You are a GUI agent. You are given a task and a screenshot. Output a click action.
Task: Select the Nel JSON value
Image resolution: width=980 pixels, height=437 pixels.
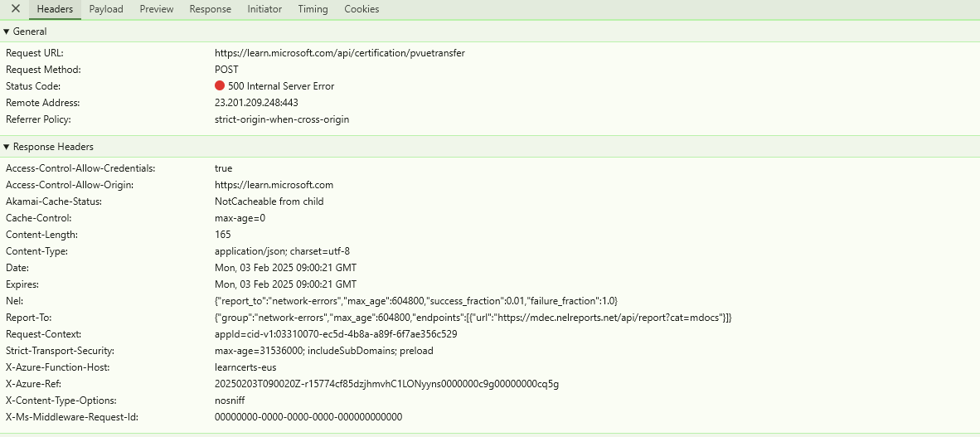point(416,301)
